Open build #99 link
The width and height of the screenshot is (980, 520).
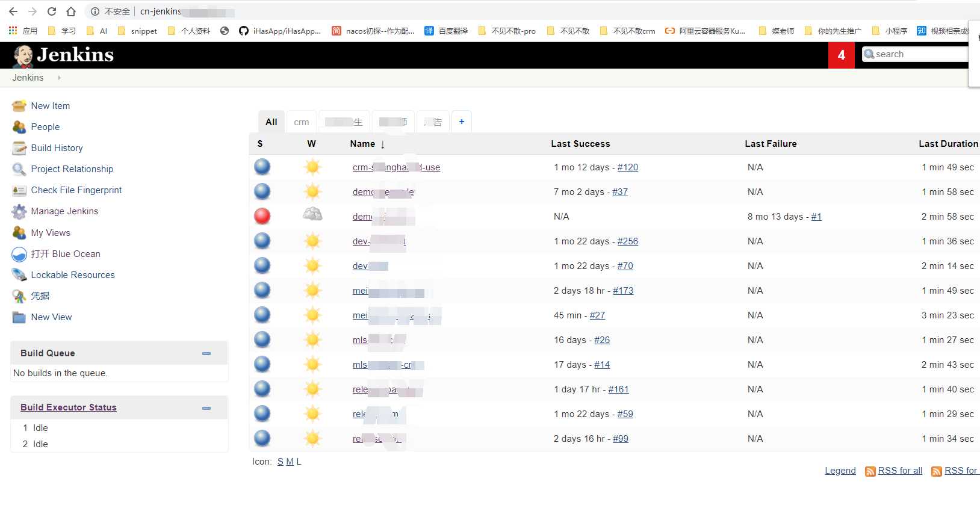coord(621,439)
